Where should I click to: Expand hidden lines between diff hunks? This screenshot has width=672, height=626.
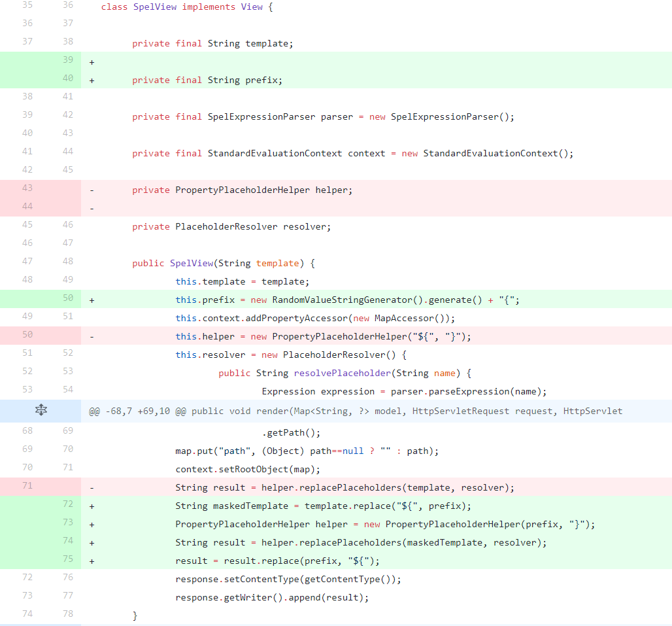click(41, 411)
